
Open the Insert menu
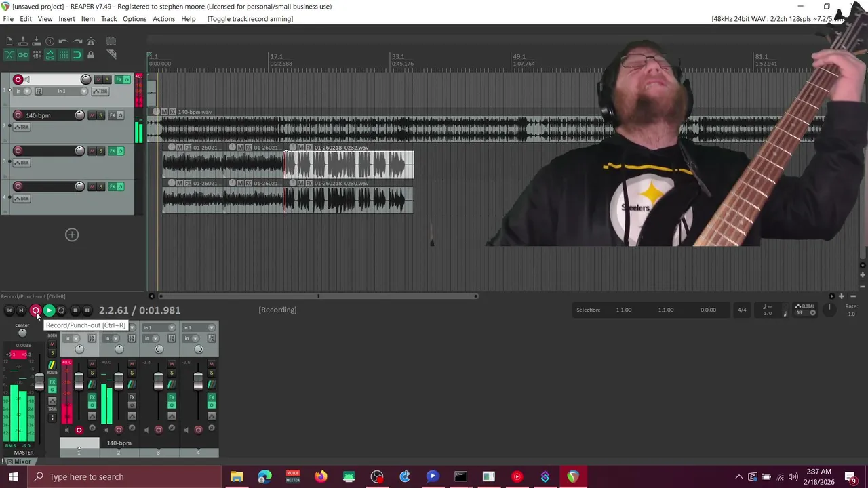pyautogui.click(x=66, y=19)
